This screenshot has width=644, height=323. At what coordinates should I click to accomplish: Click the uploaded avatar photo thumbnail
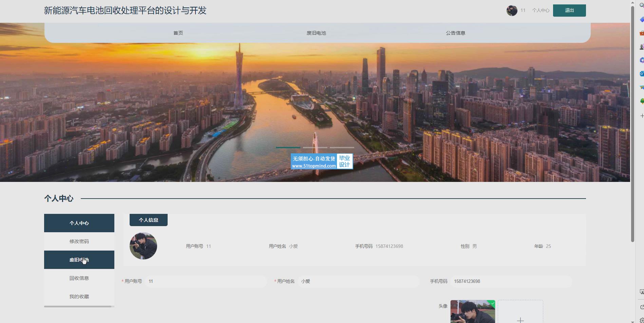[x=472, y=311]
